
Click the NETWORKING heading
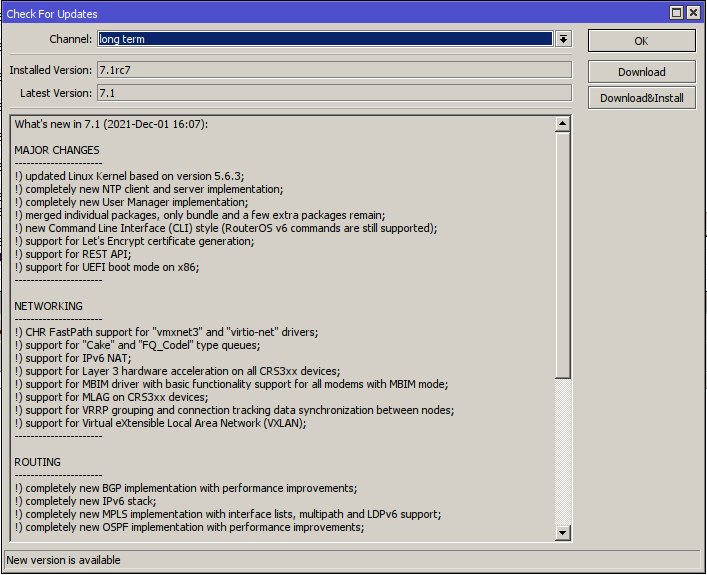click(x=48, y=306)
